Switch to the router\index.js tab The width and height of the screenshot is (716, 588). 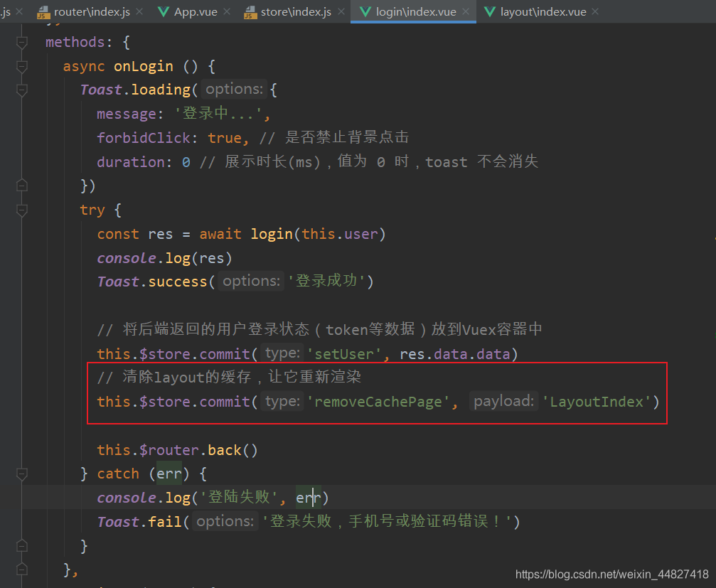(92, 12)
